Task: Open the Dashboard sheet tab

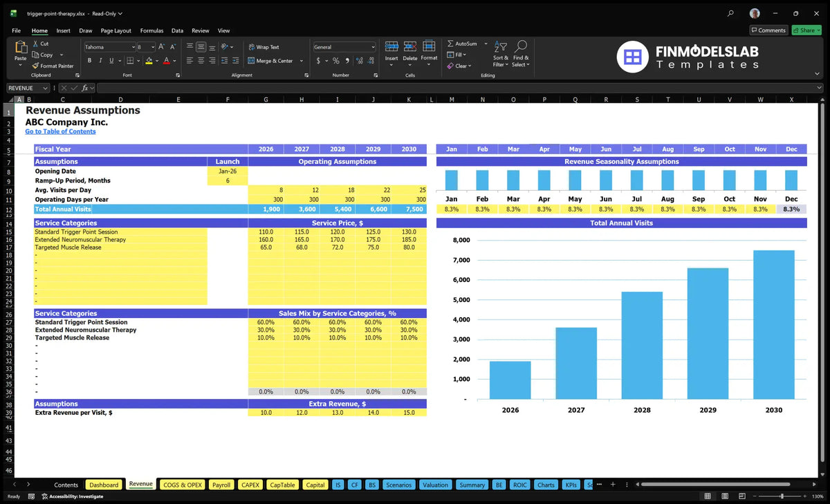Action: (104, 485)
